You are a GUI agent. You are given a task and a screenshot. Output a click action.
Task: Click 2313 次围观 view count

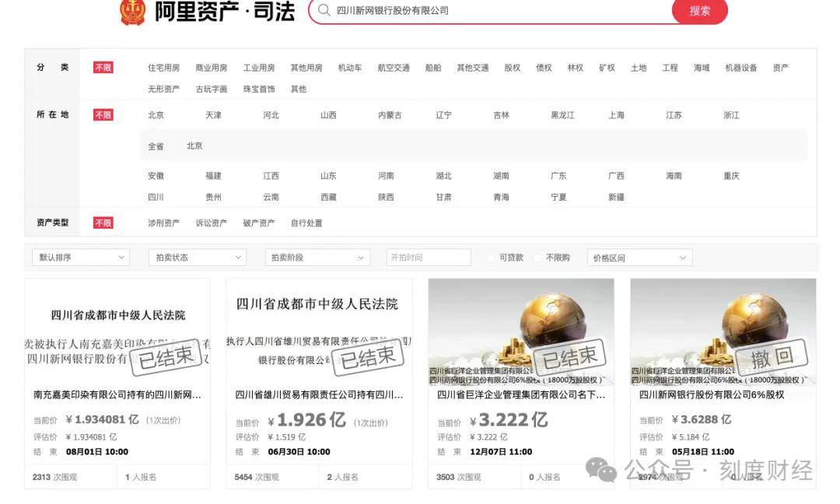(54, 478)
